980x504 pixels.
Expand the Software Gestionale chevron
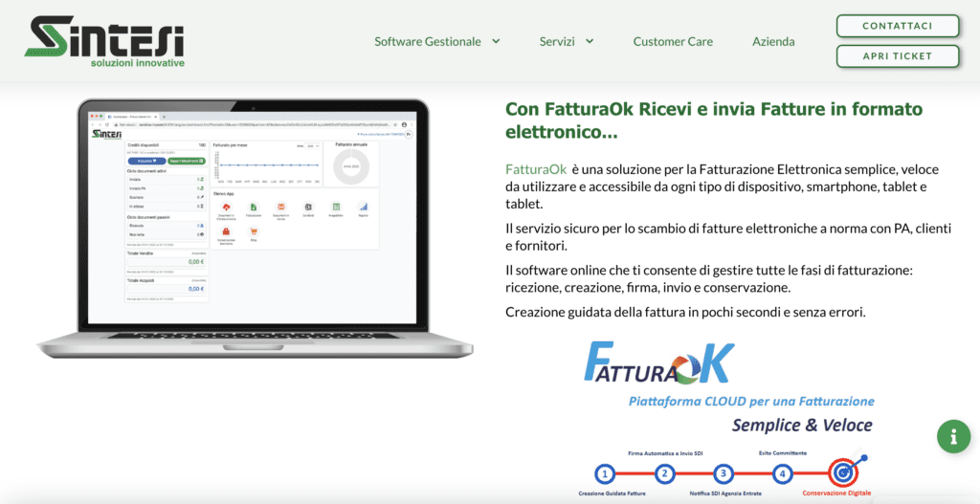(496, 41)
